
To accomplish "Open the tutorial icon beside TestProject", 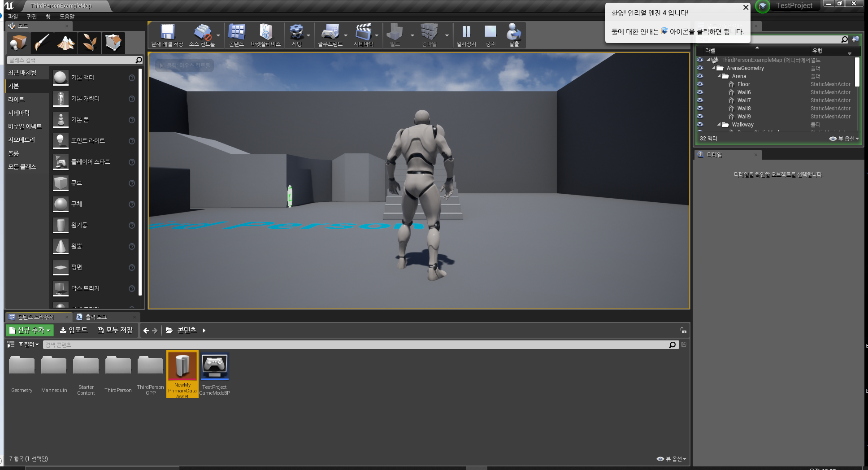I will click(x=763, y=6).
